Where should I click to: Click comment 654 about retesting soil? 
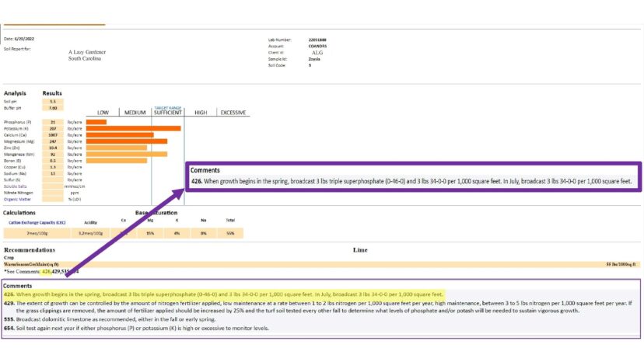pyautogui.click(x=136, y=329)
